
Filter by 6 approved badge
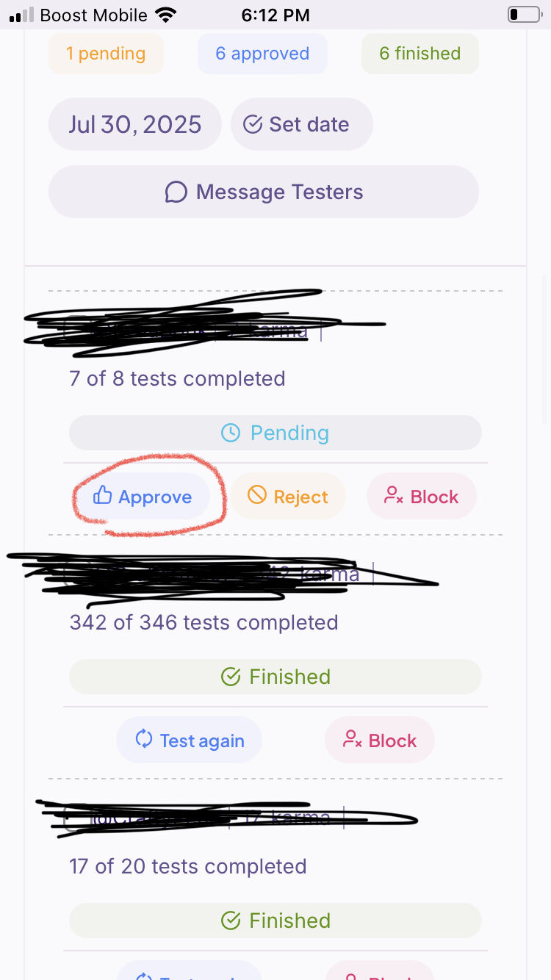click(262, 54)
